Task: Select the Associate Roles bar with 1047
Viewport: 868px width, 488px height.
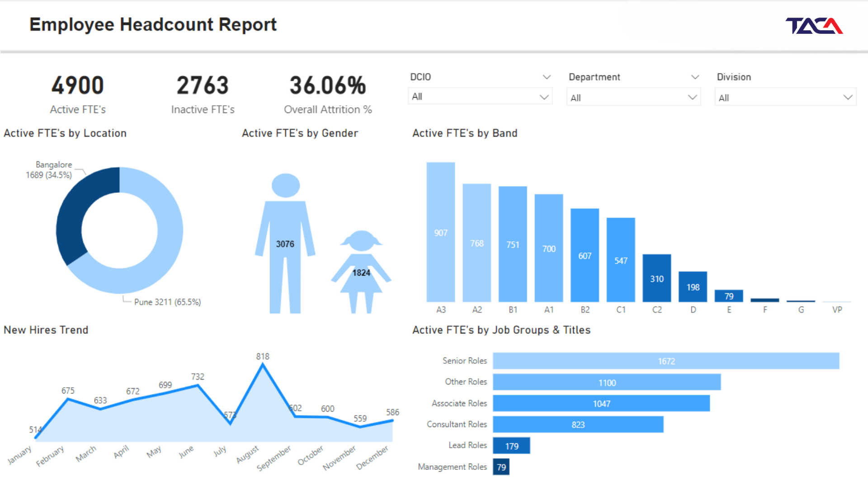Action: coord(601,403)
